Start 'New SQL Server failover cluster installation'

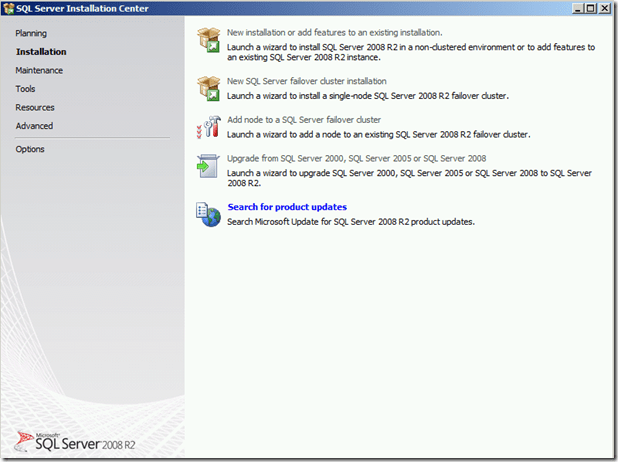tap(307, 81)
